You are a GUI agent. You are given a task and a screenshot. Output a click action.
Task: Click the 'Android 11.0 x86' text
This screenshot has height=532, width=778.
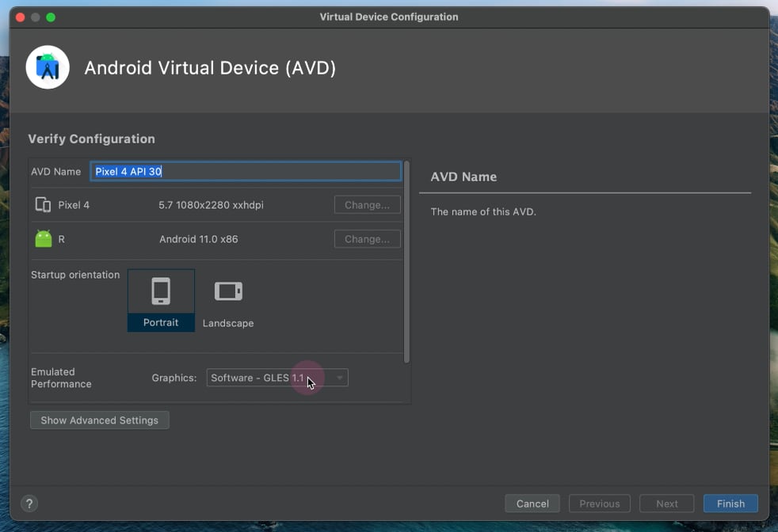point(199,239)
